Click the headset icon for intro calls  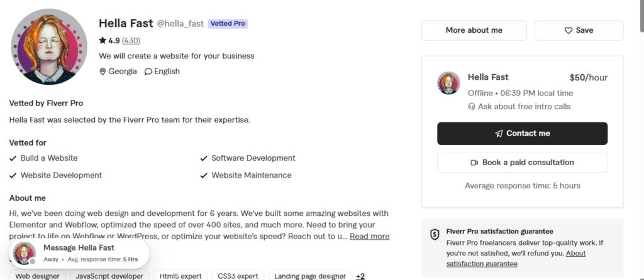[472, 107]
